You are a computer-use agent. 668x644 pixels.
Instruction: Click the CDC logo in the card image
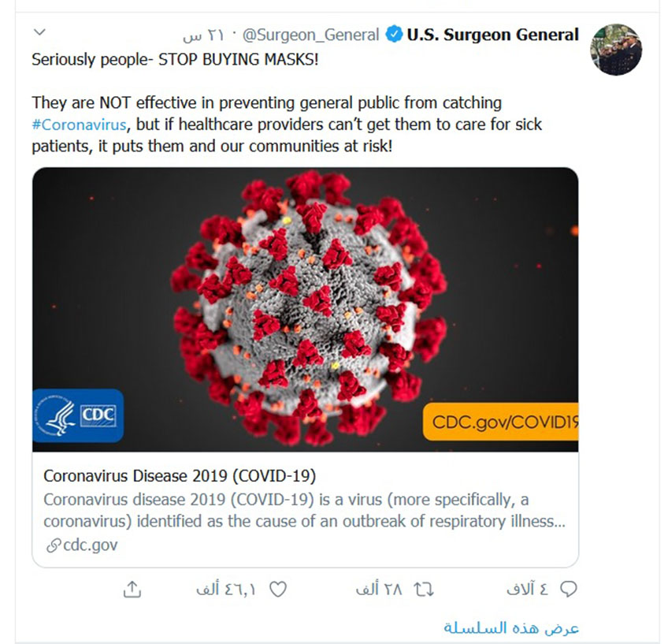(x=78, y=415)
